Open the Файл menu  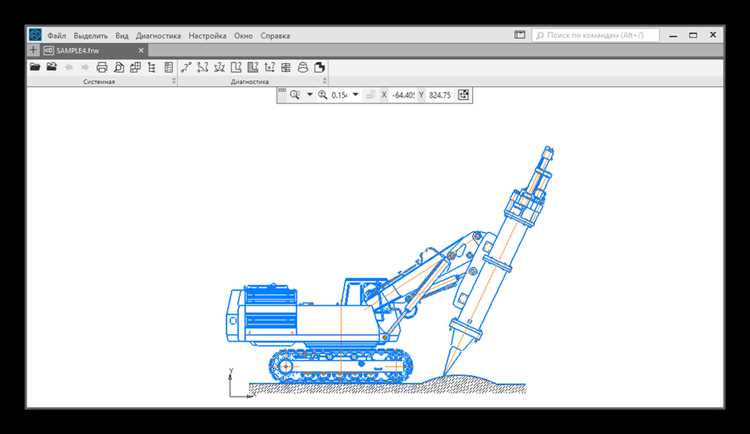tap(57, 35)
